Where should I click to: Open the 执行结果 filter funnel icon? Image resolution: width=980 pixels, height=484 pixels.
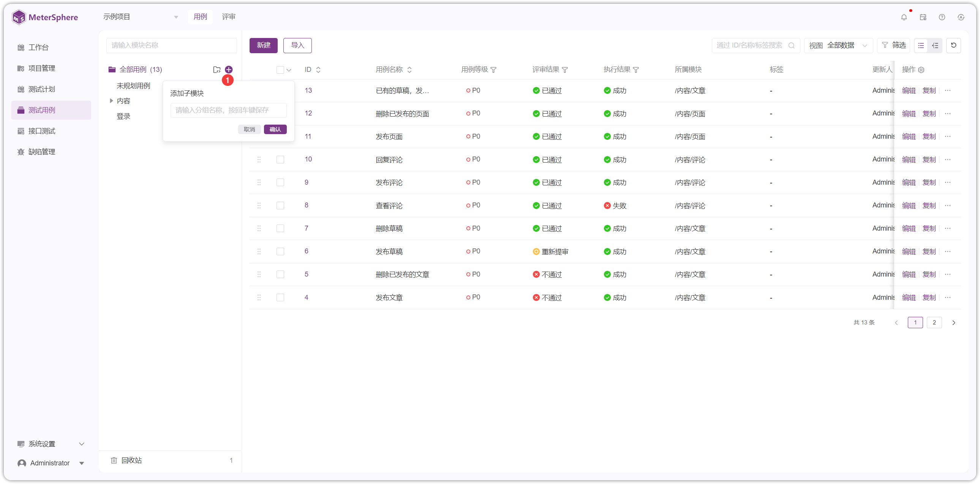(x=636, y=70)
